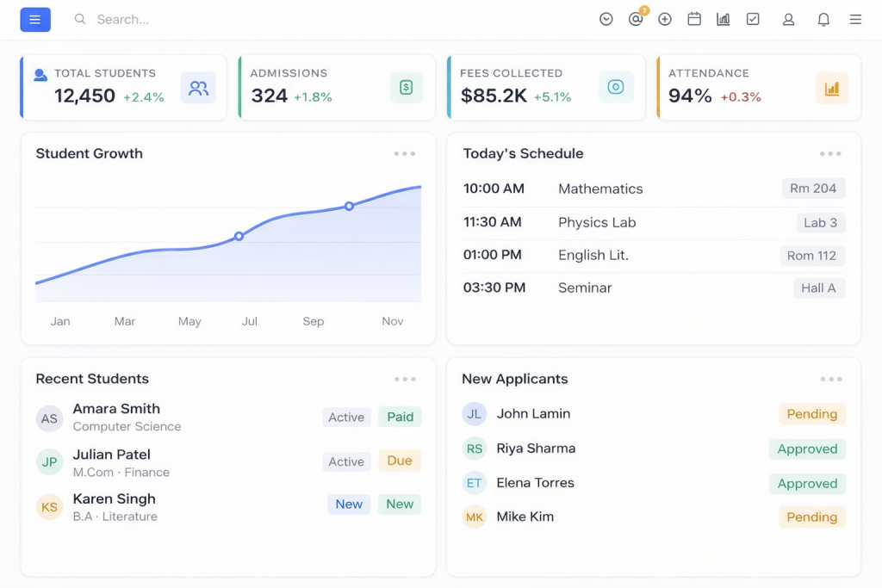Click the magnifier search icon
Screen dimensions: 882x588
point(80,19)
